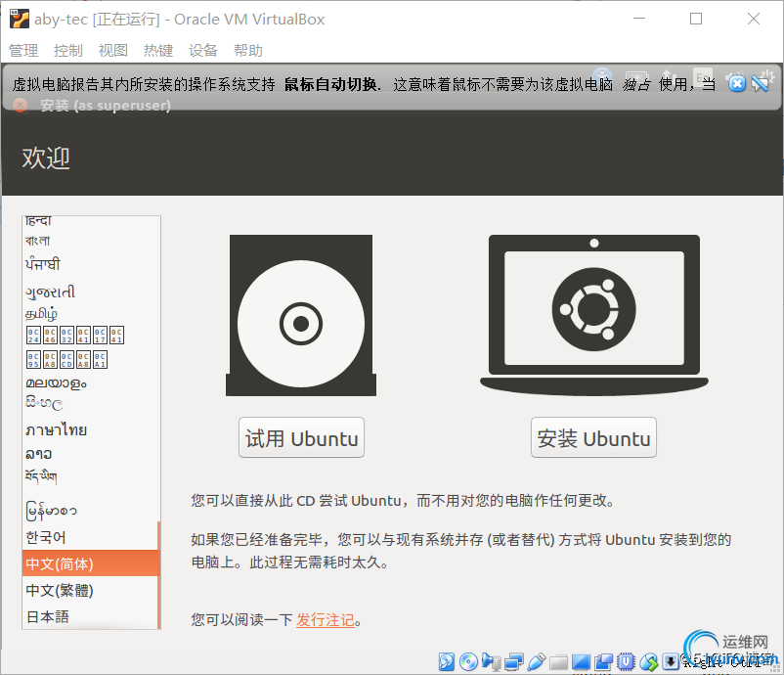
Task: Select ગુજરાતી in language list
Action: tap(90, 292)
